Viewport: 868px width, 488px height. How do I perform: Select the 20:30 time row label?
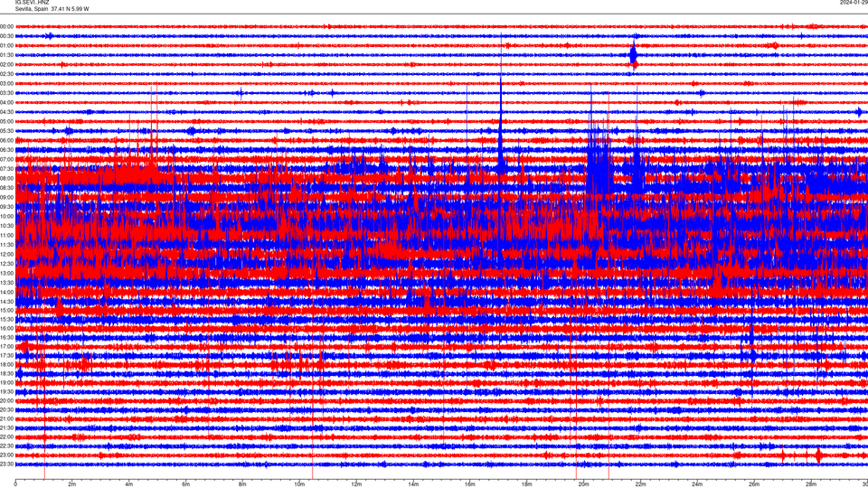[6, 410]
